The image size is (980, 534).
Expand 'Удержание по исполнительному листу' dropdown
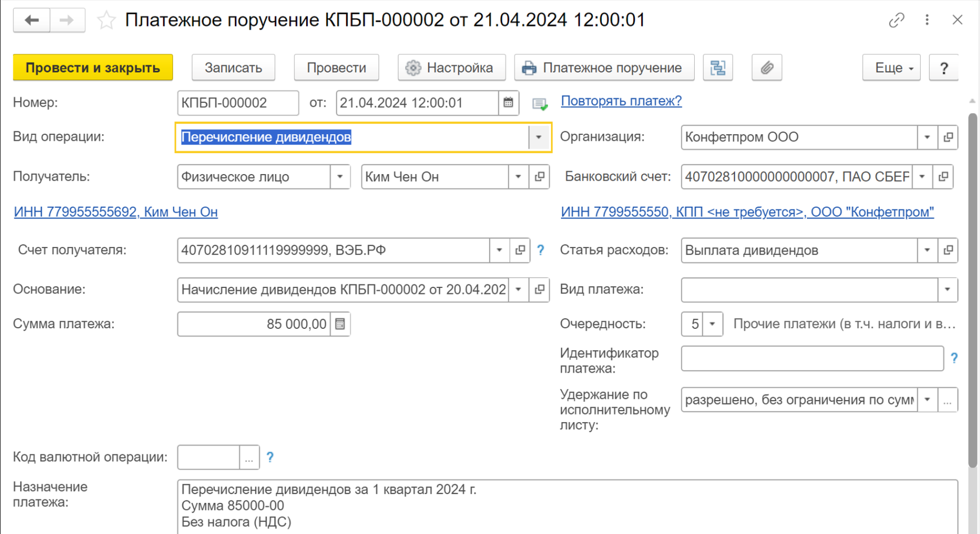coord(927,400)
